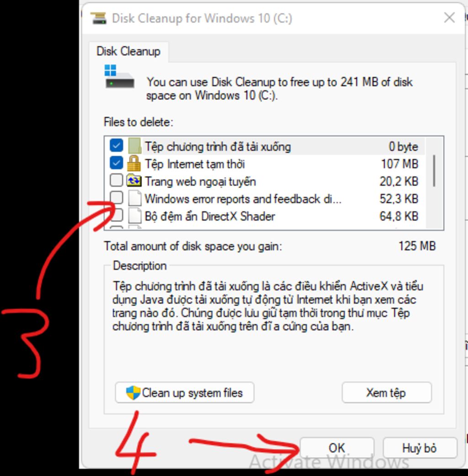
Task: Click the Files to delete label
Action: click(x=138, y=122)
